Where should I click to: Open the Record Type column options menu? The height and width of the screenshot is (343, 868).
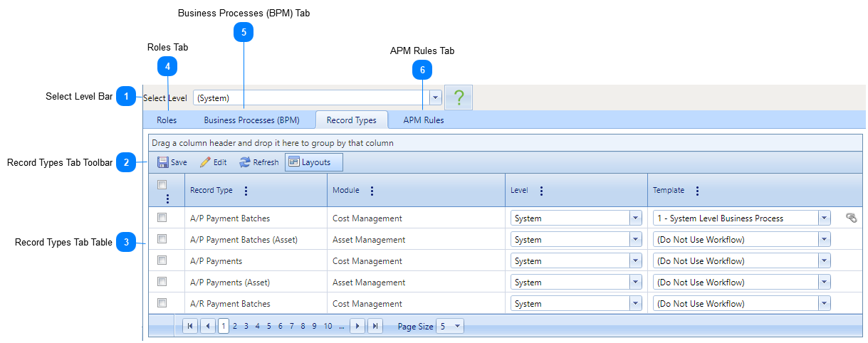[x=246, y=191]
